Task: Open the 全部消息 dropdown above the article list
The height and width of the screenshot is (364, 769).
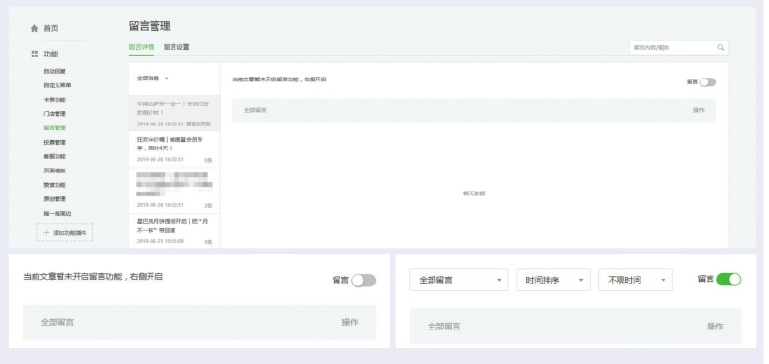Action: tap(153, 78)
